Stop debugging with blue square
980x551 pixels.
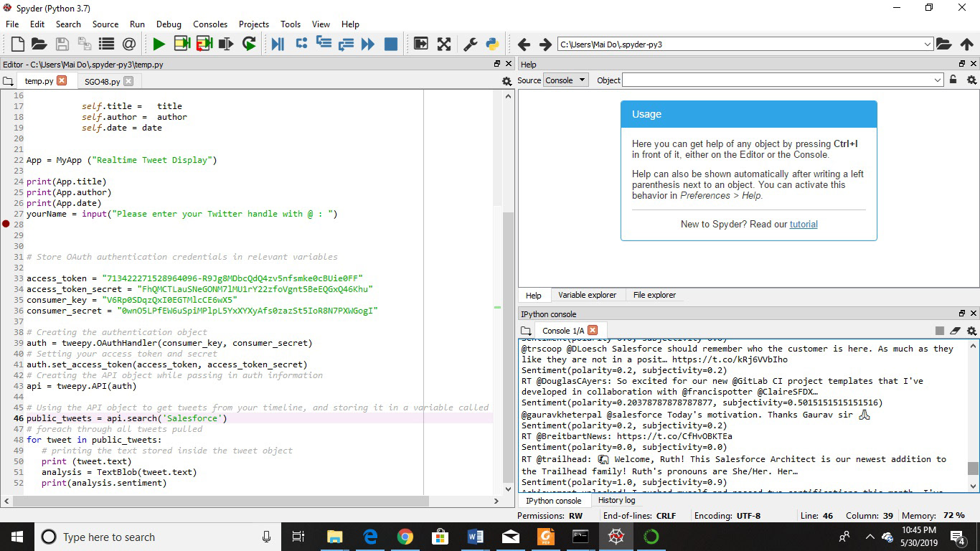(x=391, y=44)
